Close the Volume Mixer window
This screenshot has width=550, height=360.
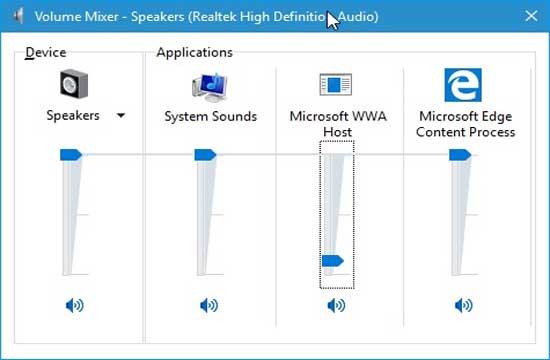[531, 16]
